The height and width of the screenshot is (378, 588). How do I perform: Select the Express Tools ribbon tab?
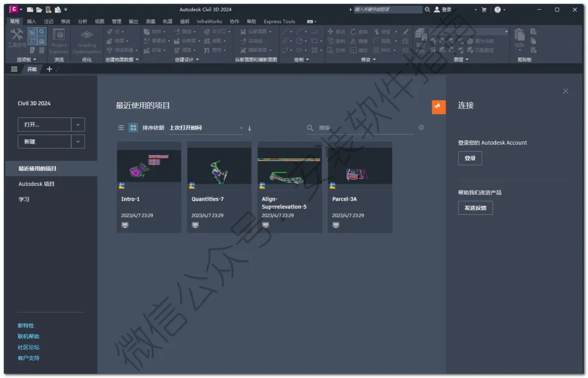click(x=279, y=21)
